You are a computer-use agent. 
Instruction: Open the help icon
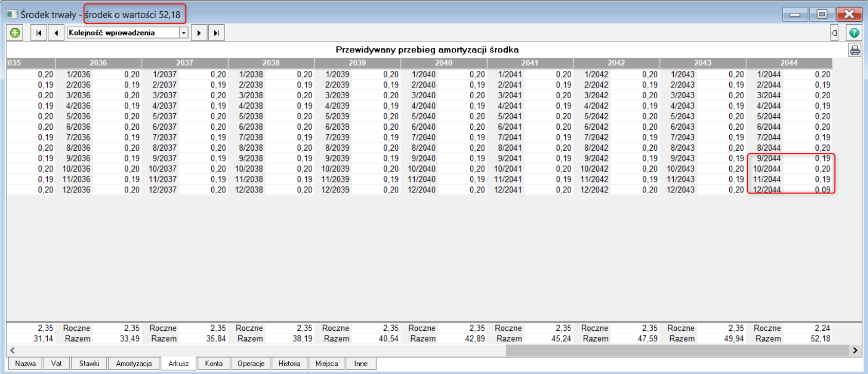[x=854, y=33]
